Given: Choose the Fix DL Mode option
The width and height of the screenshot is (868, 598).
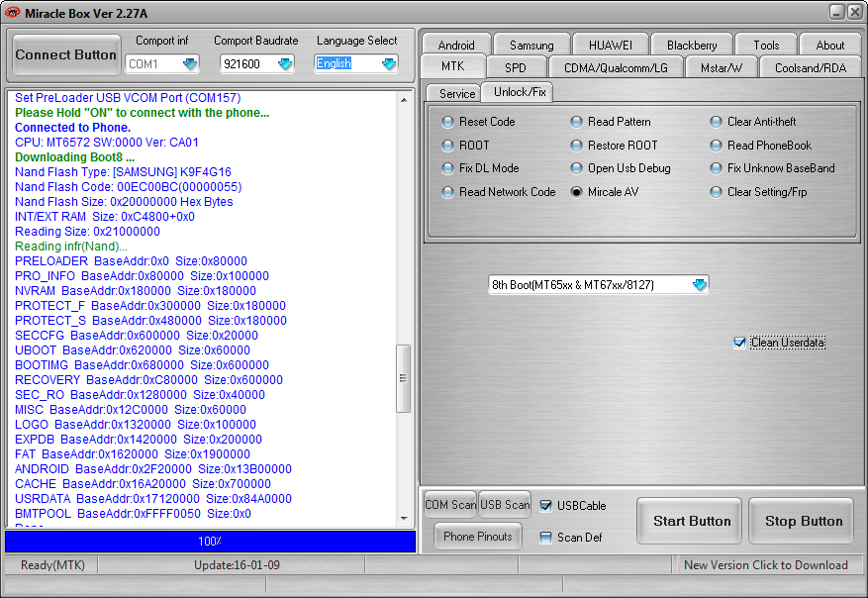Looking at the screenshot, I should (480, 167).
